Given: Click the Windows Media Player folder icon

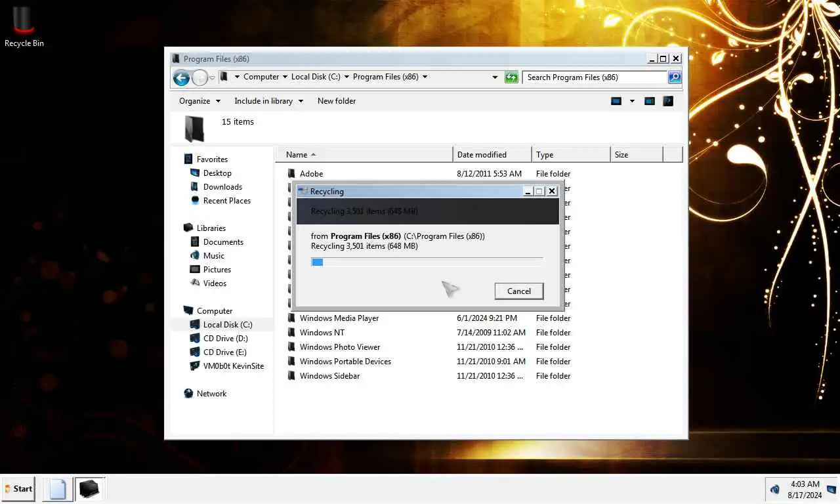Looking at the screenshot, I should 292,318.
